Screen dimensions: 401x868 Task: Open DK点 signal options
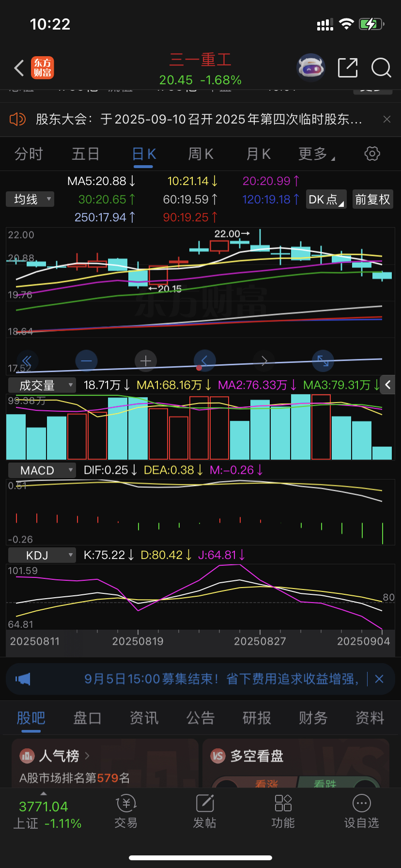coord(326,199)
